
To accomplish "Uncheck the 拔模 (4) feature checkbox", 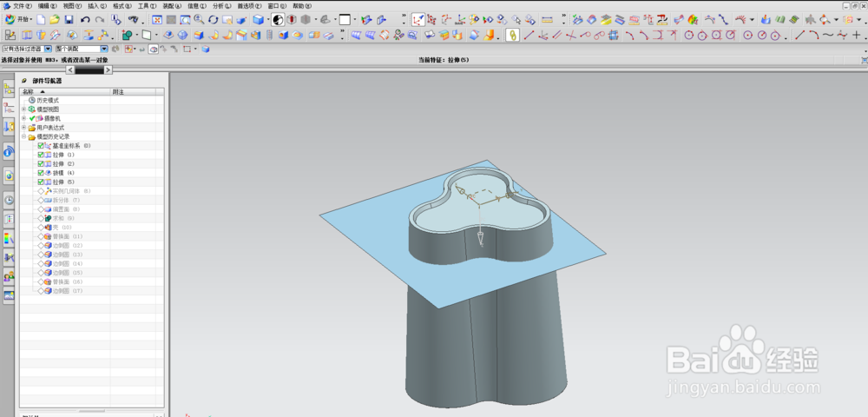I will pyautogui.click(x=41, y=173).
